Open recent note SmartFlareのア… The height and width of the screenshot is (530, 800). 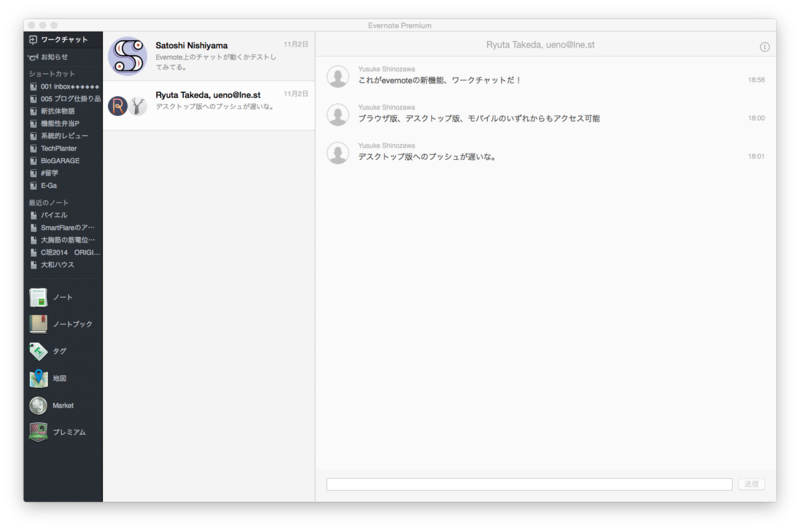coord(62,228)
